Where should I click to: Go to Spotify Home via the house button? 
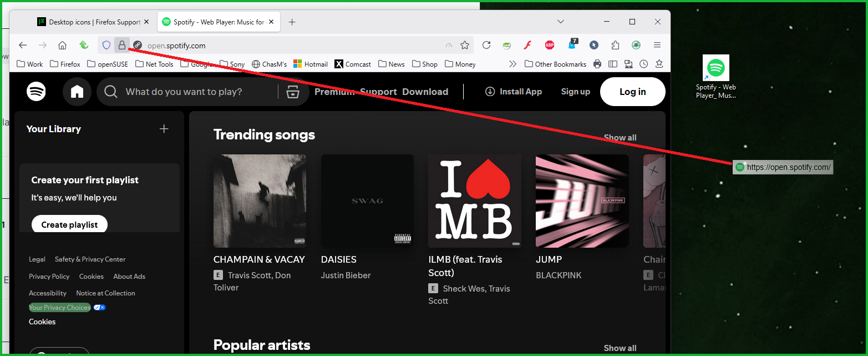pos(77,92)
